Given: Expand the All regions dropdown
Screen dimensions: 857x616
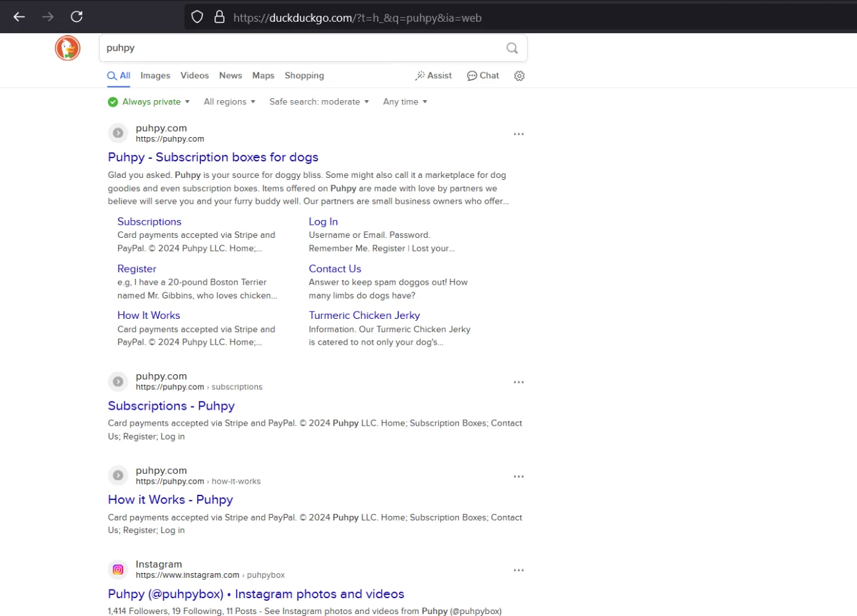Looking at the screenshot, I should [229, 101].
